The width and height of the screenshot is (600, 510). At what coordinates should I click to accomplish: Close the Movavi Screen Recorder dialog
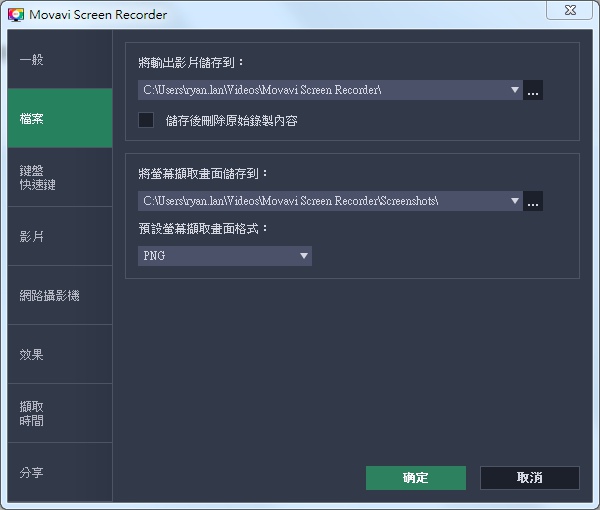(x=570, y=10)
